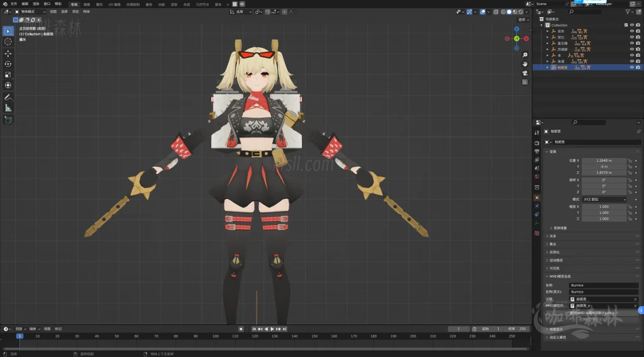The height and width of the screenshot is (357, 644).
Task: Expand the delta transform subpanel
Action: [x=560, y=228]
